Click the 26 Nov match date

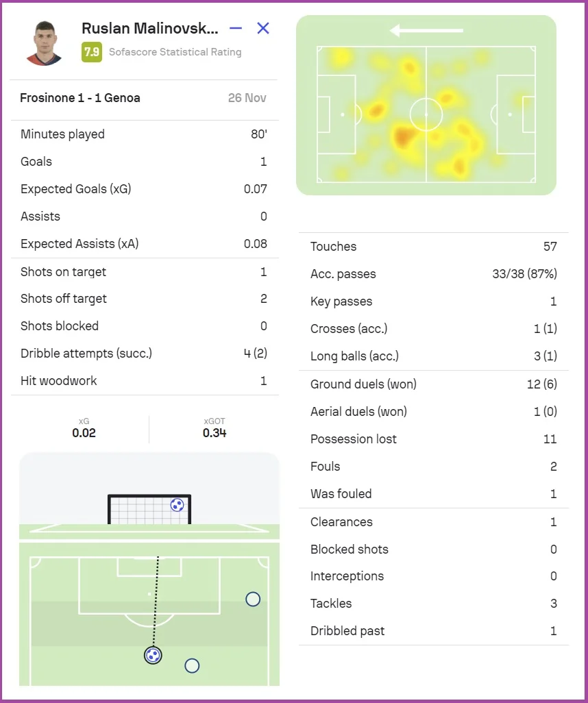(247, 98)
